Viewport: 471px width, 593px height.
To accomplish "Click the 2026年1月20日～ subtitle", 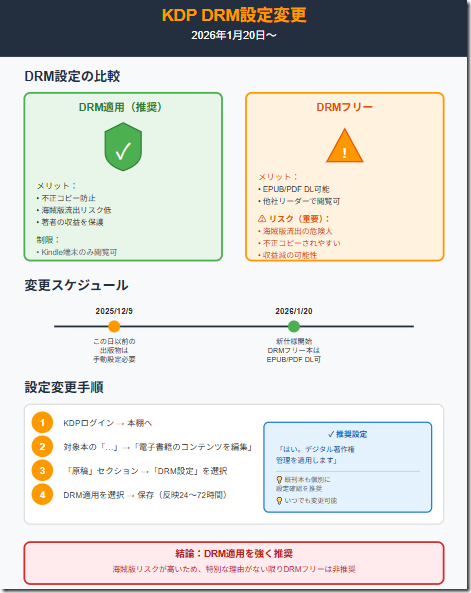I will (x=234, y=36).
